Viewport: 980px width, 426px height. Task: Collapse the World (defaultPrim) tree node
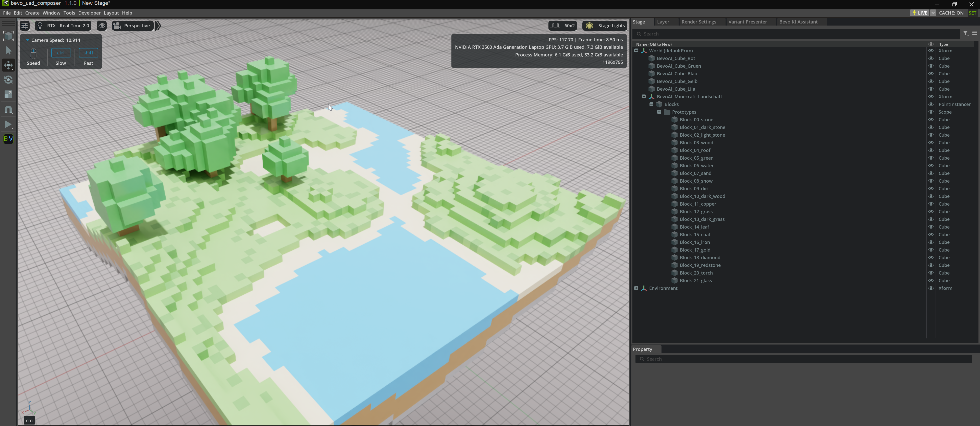pyautogui.click(x=636, y=50)
